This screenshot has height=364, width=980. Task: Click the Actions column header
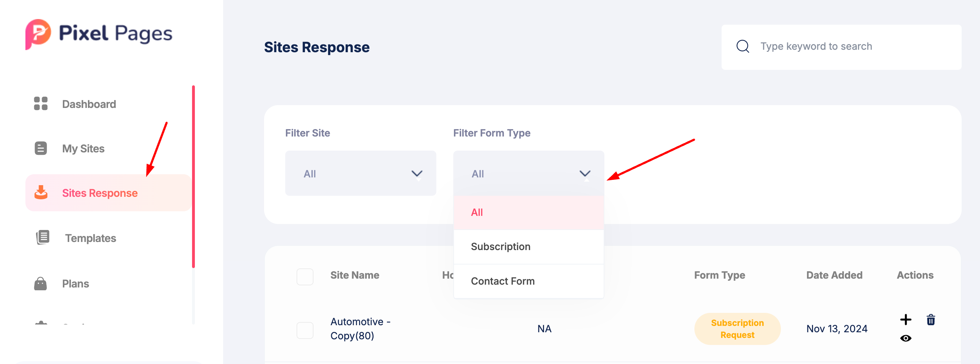pyautogui.click(x=915, y=275)
